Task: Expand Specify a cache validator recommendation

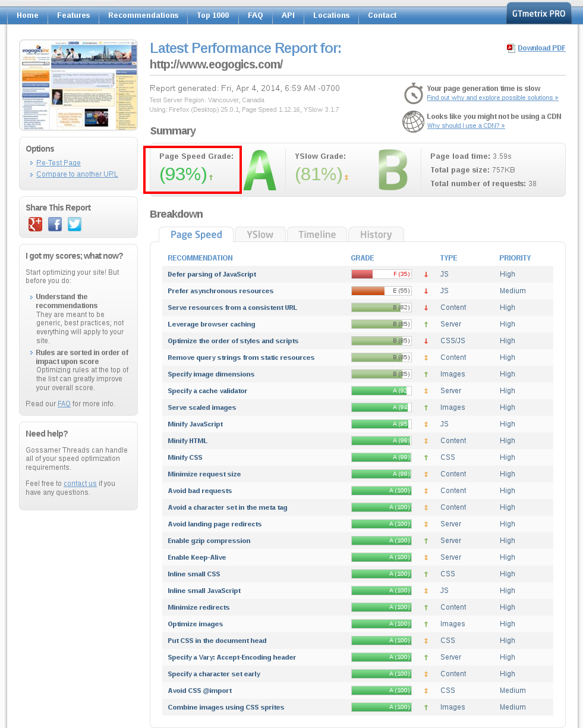Action: [x=207, y=391]
